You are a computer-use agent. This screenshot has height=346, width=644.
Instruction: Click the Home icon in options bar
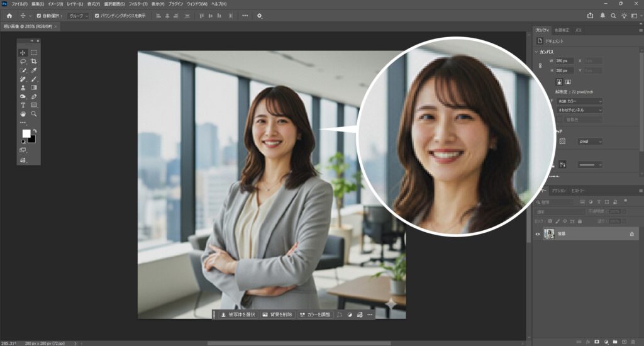[x=9, y=16]
